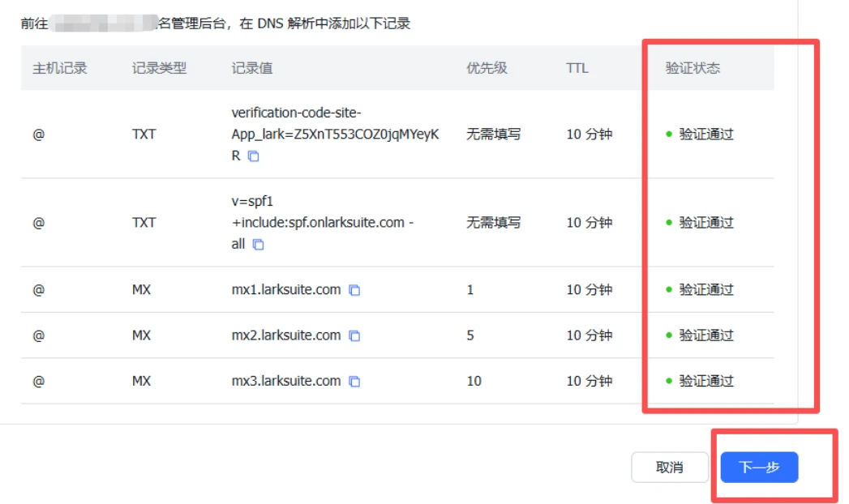Click the 主机记录 column header
849x504 pixels.
59,68
